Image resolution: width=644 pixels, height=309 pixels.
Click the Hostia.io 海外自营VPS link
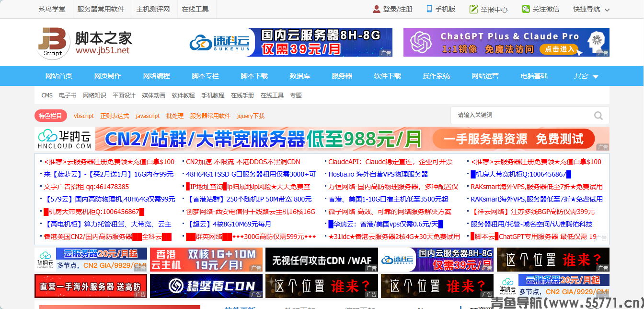pyautogui.click(x=378, y=174)
